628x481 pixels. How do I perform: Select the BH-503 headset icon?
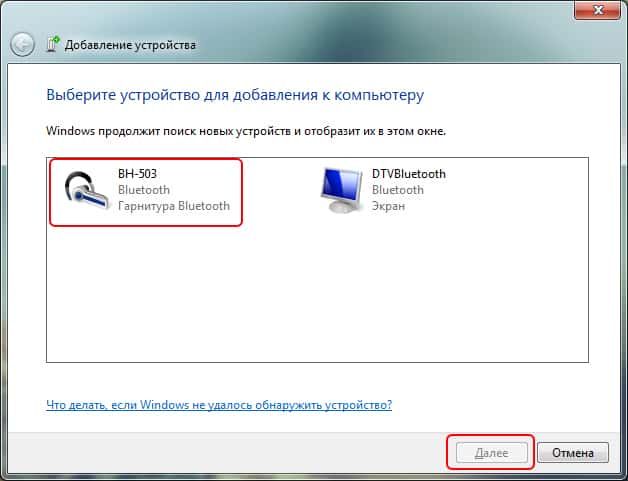(x=86, y=191)
